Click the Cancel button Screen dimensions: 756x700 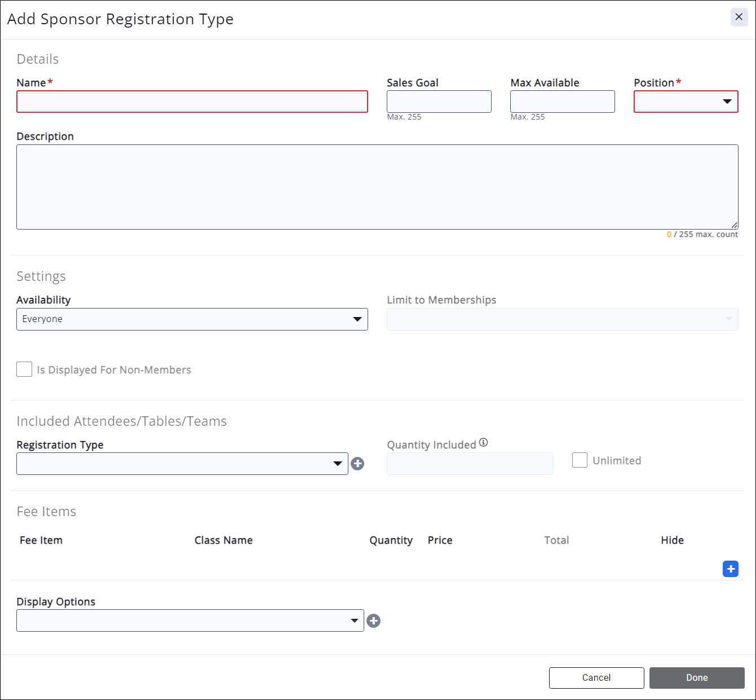pos(596,677)
